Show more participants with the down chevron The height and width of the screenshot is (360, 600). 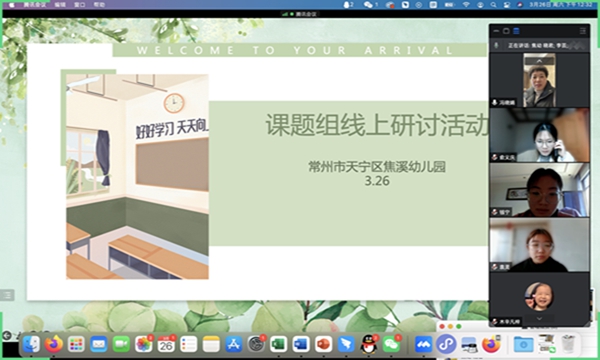[539, 318]
